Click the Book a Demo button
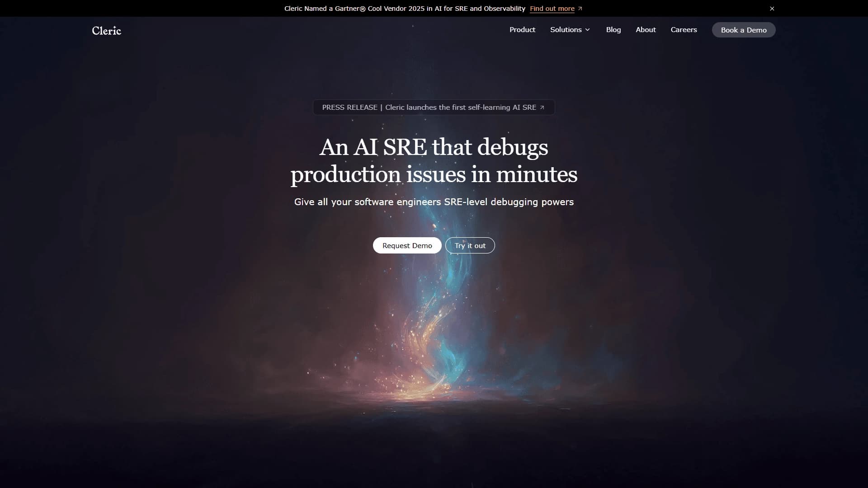Viewport: 868px width, 488px height. click(x=744, y=30)
